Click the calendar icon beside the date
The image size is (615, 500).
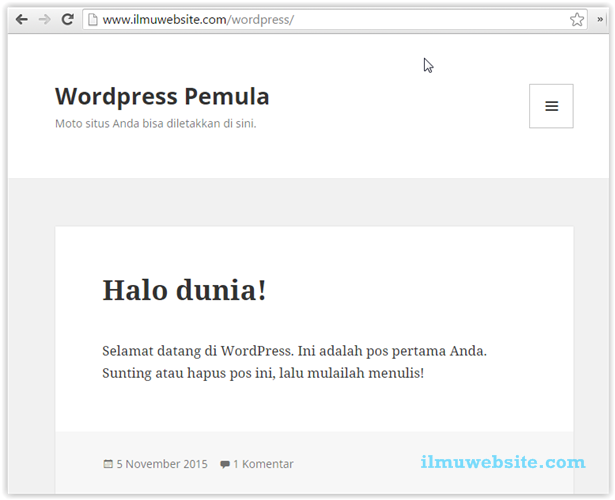(108, 464)
